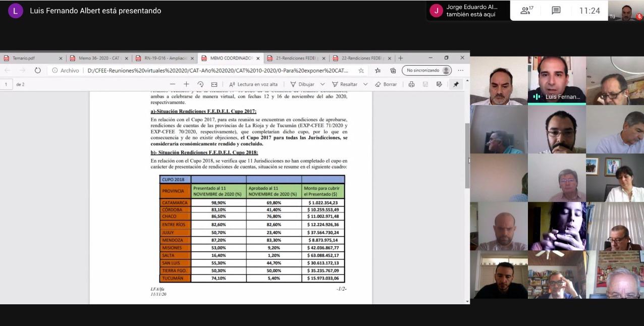
Task: Focus the browser address bar with the file path
Action: point(218,71)
